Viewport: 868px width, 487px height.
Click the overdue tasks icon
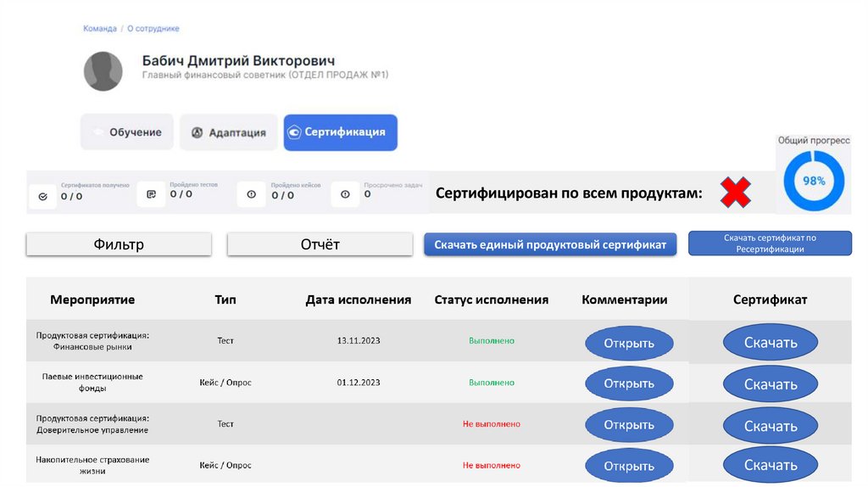[345, 194]
